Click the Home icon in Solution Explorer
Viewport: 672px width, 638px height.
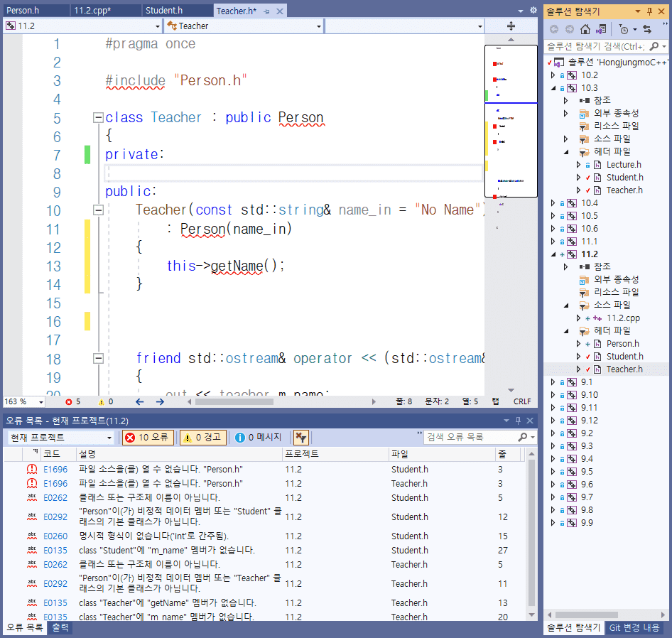click(x=585, y=29)
